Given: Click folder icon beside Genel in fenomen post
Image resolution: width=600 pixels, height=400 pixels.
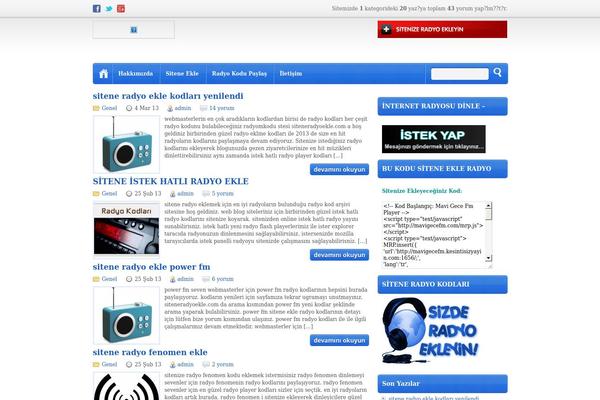Looking at the screenshot, I should coord(96,364).
